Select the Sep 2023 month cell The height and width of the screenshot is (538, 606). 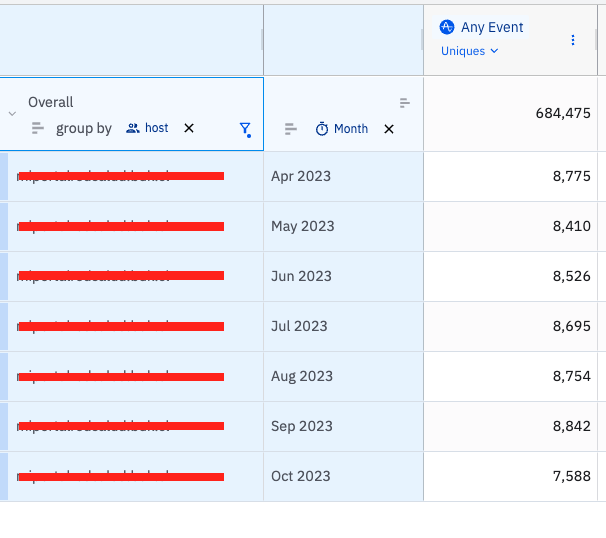click(343, 426)
